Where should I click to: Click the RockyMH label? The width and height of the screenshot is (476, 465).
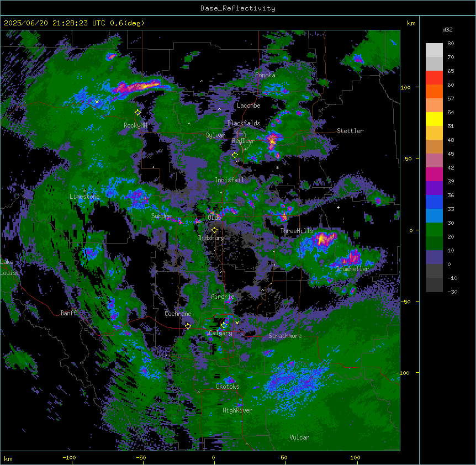coord(135,125)
